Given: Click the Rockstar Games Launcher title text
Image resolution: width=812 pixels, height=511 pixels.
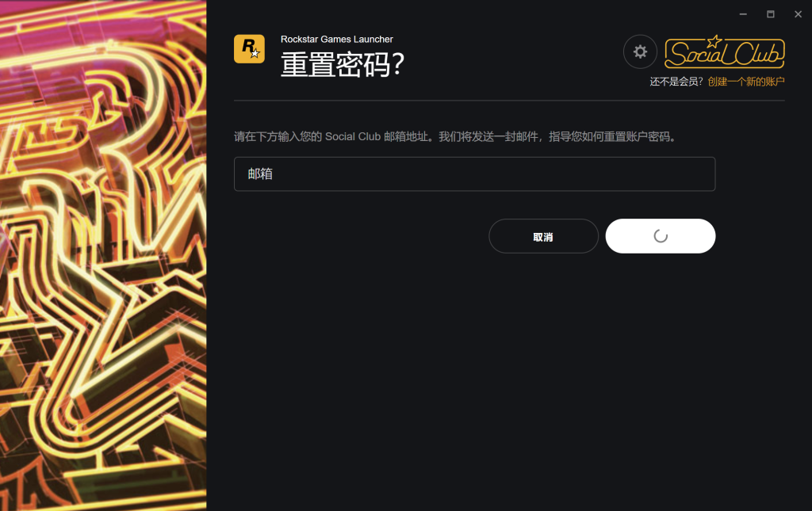Looking at the screenshot, I should tap(336, 40).
